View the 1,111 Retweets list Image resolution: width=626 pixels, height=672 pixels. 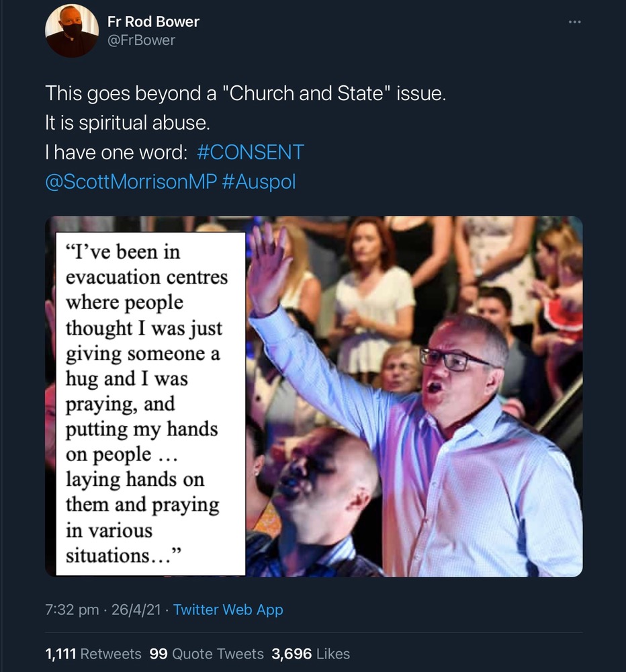point(93,654)
